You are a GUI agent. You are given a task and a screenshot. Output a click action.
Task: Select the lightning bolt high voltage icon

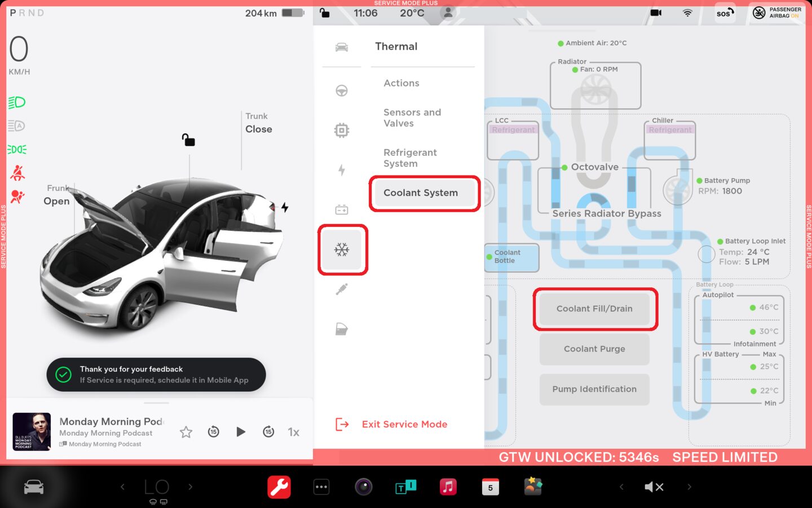click(x=342, y=170)
